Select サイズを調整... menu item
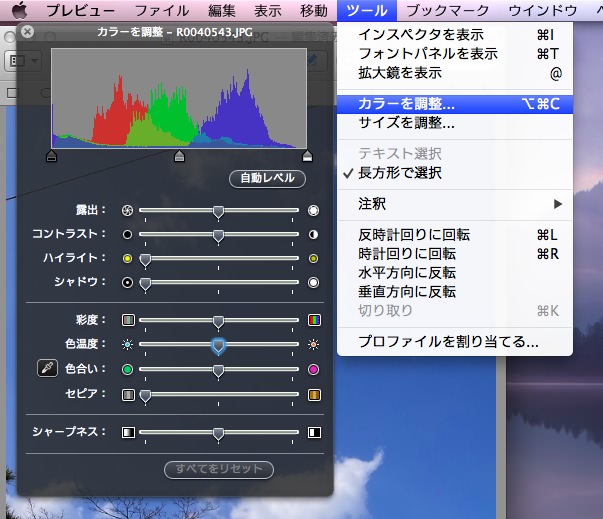 tap(455, 123)
